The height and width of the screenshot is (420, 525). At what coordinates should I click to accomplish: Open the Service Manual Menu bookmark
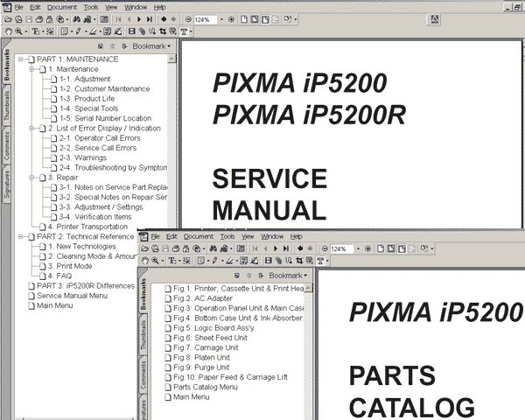coord(72,296)
